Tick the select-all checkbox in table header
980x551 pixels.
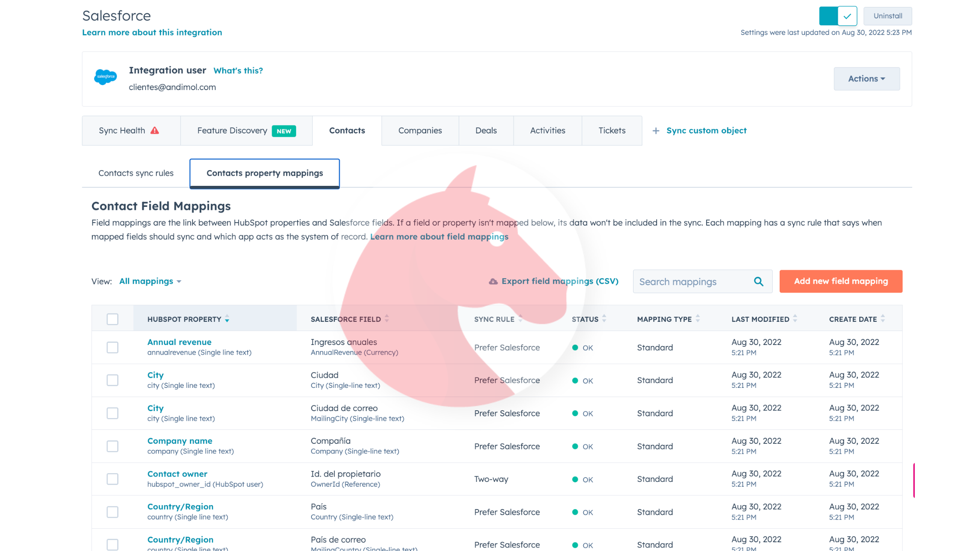click(112, 319)
